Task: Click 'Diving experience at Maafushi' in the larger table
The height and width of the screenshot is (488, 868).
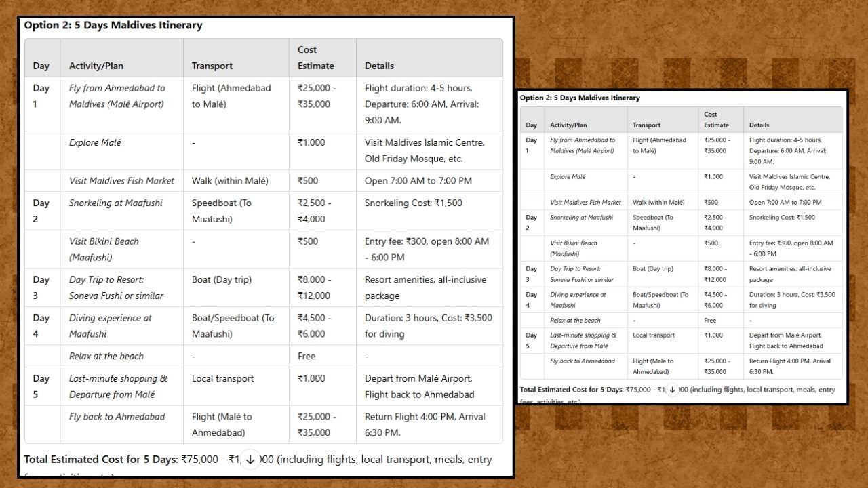Action: click(x=111, y=325)
